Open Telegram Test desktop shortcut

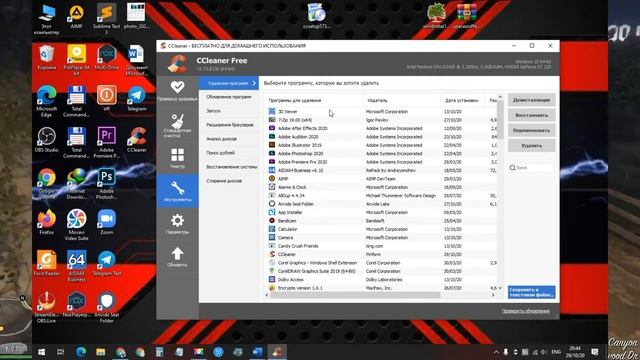[x=107, y=263]
